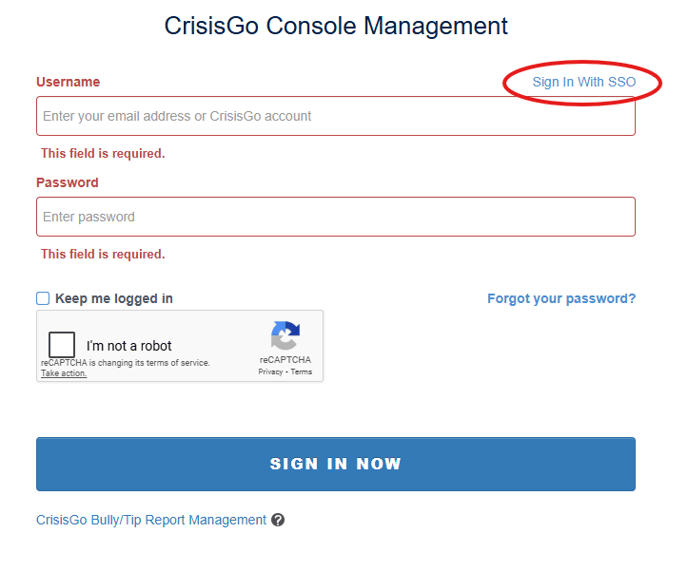Click the required error below Password
Image resolution: width=688 pixels, height=571 pixels.
[x=103, y=254]
